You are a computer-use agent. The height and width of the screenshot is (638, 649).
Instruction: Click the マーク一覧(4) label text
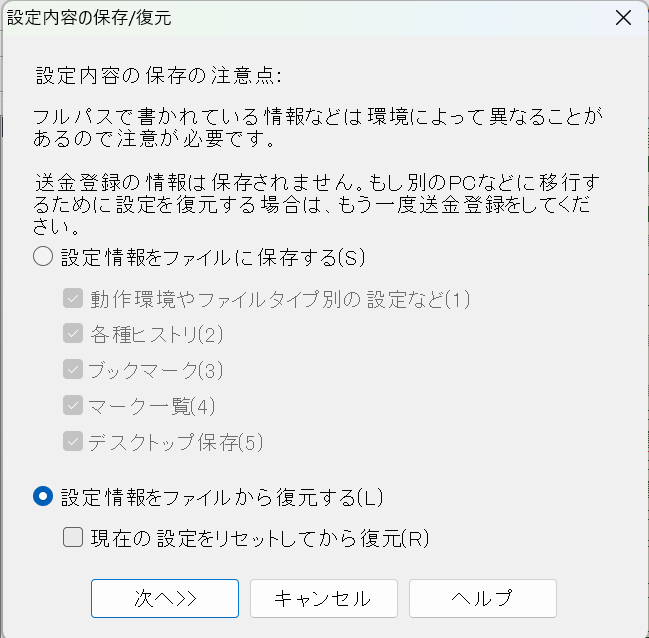pos(151,406)
